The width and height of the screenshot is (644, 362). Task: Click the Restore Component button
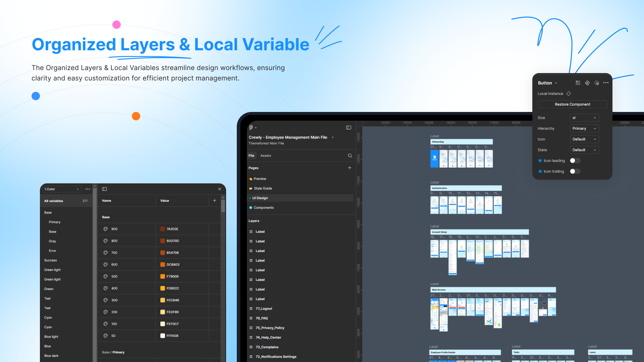tap(572, 104)
